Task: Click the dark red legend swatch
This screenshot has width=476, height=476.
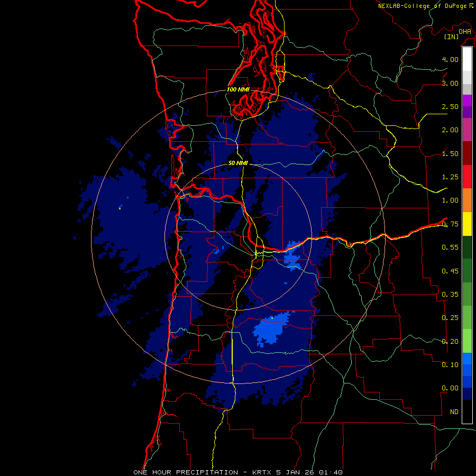Action: click(467, 153)
